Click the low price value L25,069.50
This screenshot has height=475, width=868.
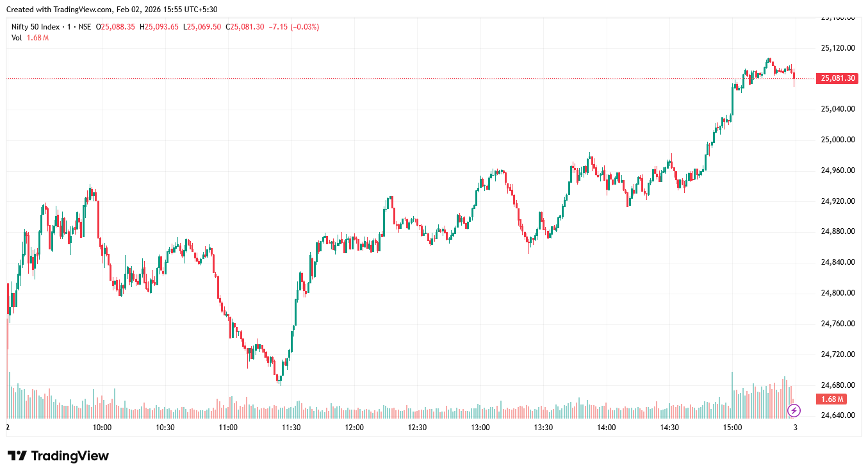[202, 27]
